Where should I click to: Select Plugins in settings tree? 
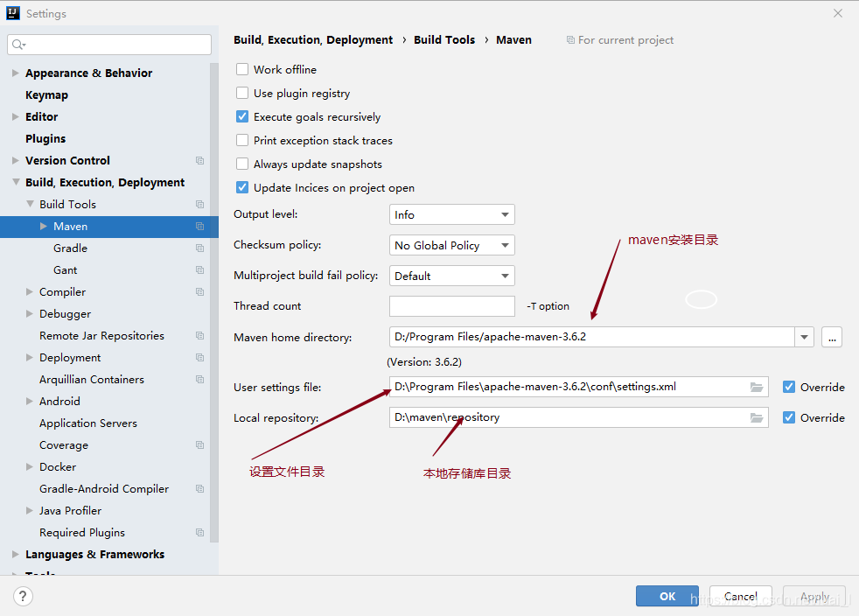45,138
